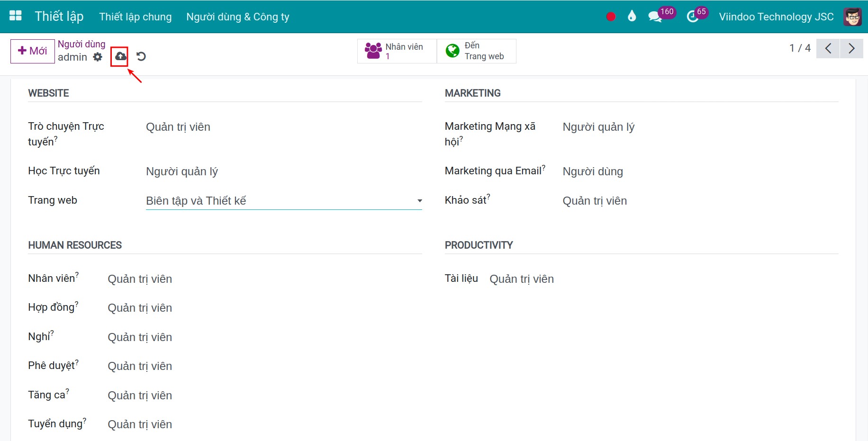Click the Người dùng breadcrumb link
Viewport: 868px width, 441px height.
click(81, 44)
